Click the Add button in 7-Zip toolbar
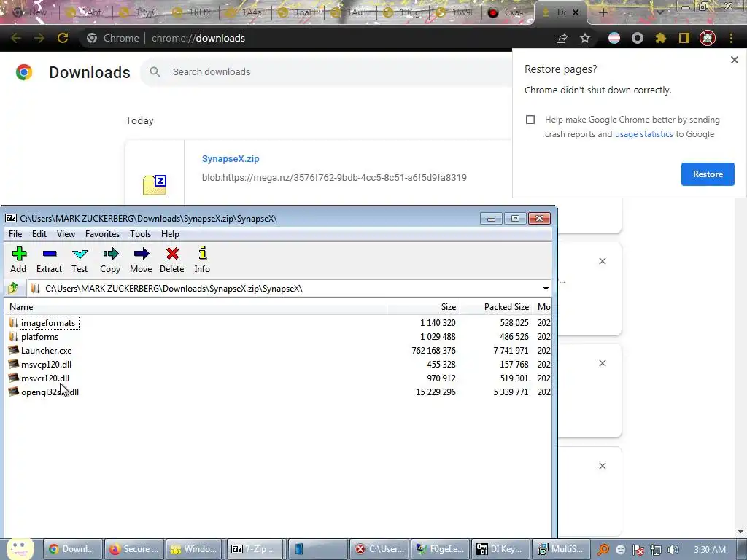The height and width of the screenshot is (560, 747). click(18, 260)
